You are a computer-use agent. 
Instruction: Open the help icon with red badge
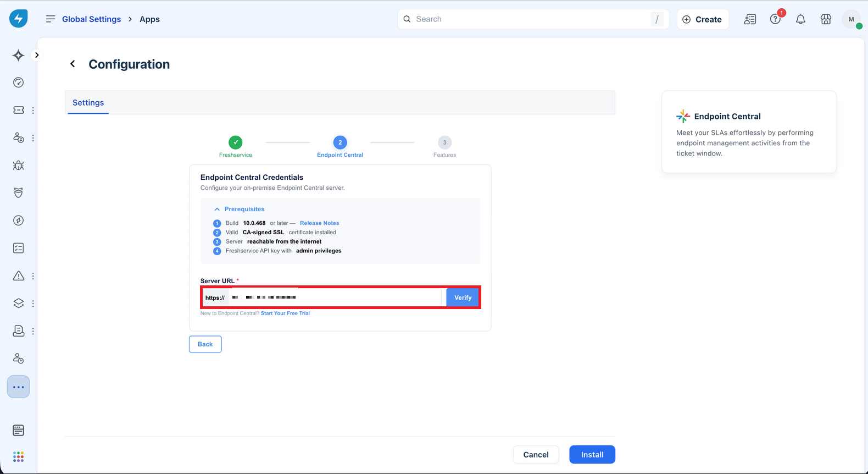pos(775,19)
